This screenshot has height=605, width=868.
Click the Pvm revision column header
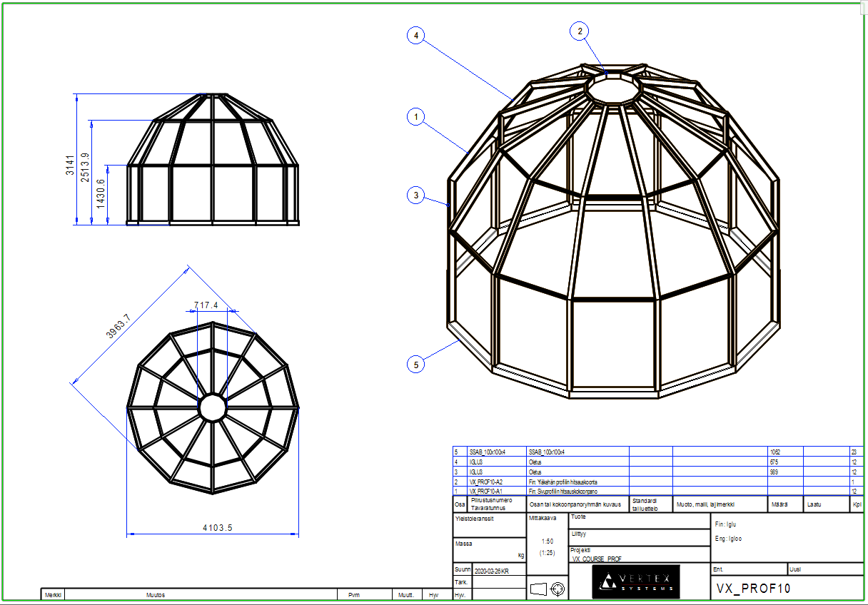(353, 594)
